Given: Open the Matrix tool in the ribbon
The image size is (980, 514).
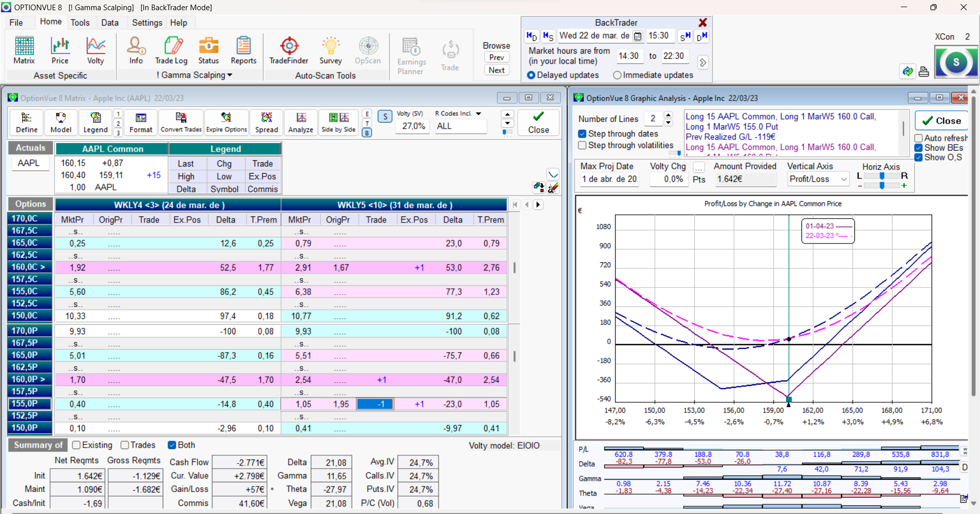Looking at the screenshot, I should pos(24,51).
